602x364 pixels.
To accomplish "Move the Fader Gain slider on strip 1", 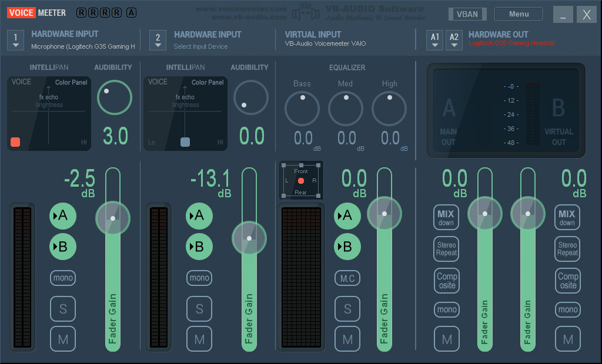I will [x=113, y=218].
